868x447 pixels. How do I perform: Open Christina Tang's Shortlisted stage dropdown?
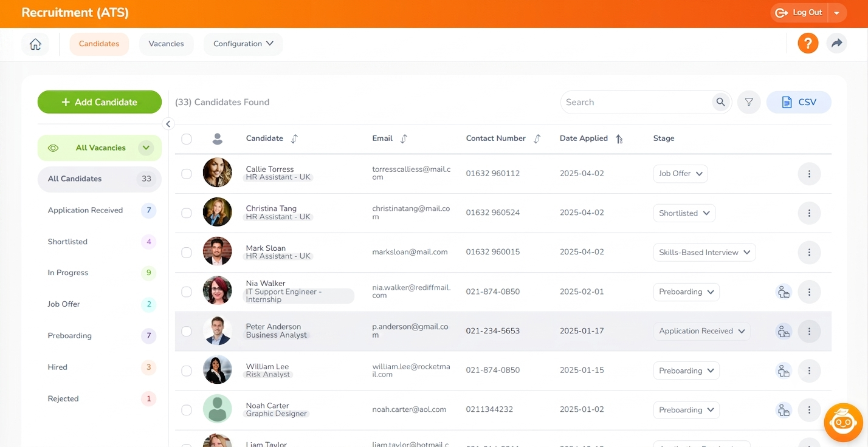click(x=684, y=213)
